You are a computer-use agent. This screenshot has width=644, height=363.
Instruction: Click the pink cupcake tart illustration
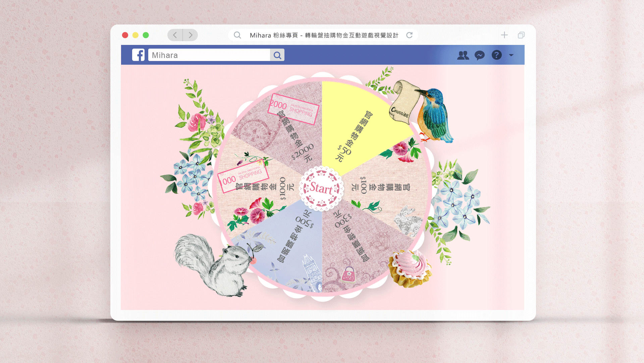[x=410, y=268]
